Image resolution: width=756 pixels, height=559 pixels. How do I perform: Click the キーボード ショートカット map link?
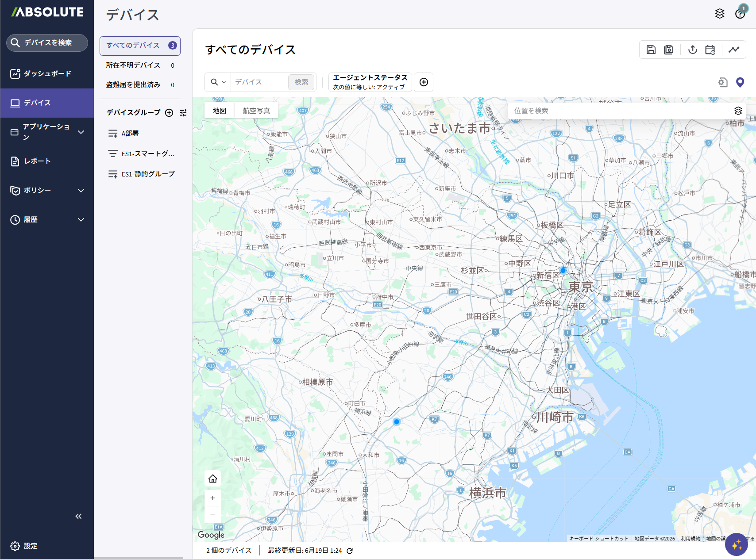click(598, 538)
